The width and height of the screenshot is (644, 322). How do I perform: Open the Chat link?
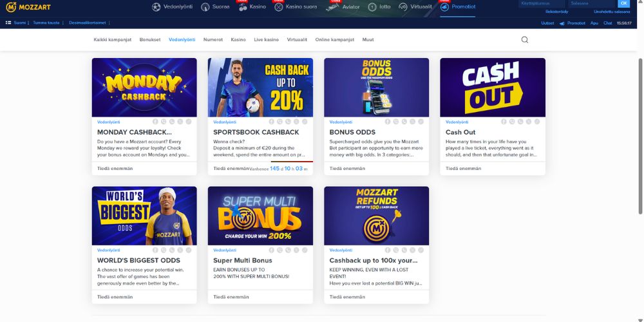pyautogui.click(x=607, y=23)
